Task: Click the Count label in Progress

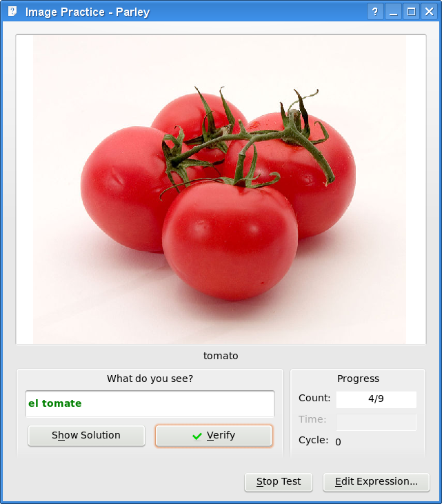Action: point(314,398)
